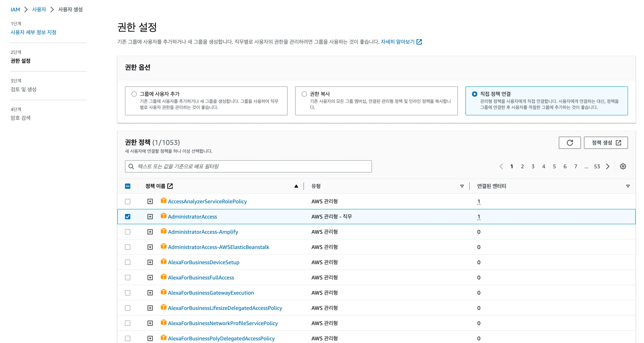Select the 그룹에 사용자 추가 radio option
Viewport: 644px width, 343px height.
(134, 94)
